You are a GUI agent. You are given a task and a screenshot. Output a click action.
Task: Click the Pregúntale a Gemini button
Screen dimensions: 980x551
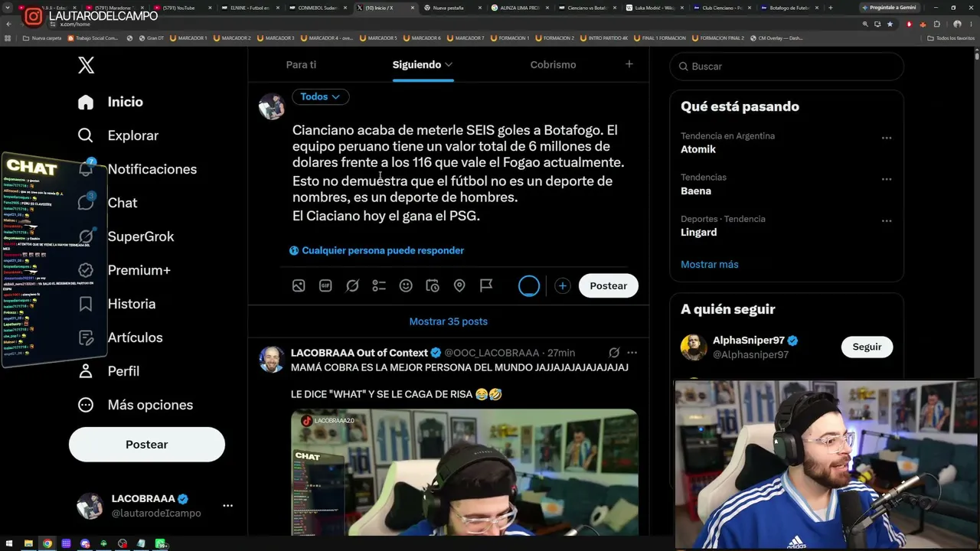pyautogui.click(x=888, y=8)
